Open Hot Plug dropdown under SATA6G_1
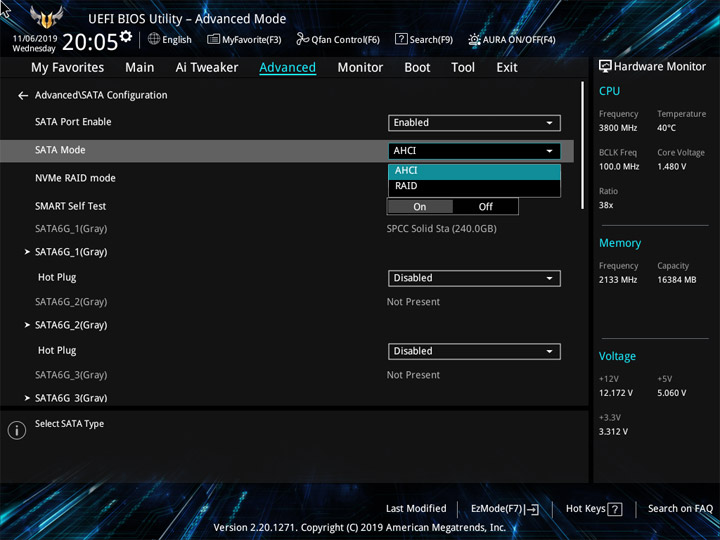Viewport: 720px width, 540px height. pos(474,278)
